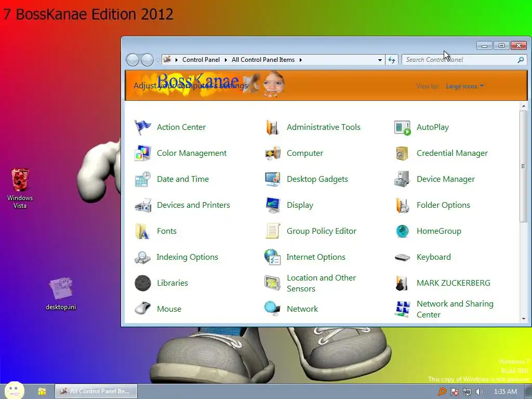
Task: Click the search magnifier icon
Action: click(521, 60)
